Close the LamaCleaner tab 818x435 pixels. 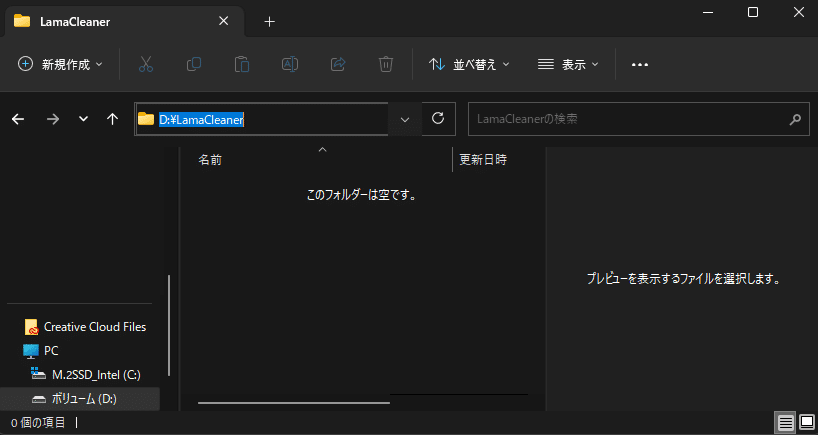(x=223, y=21)
